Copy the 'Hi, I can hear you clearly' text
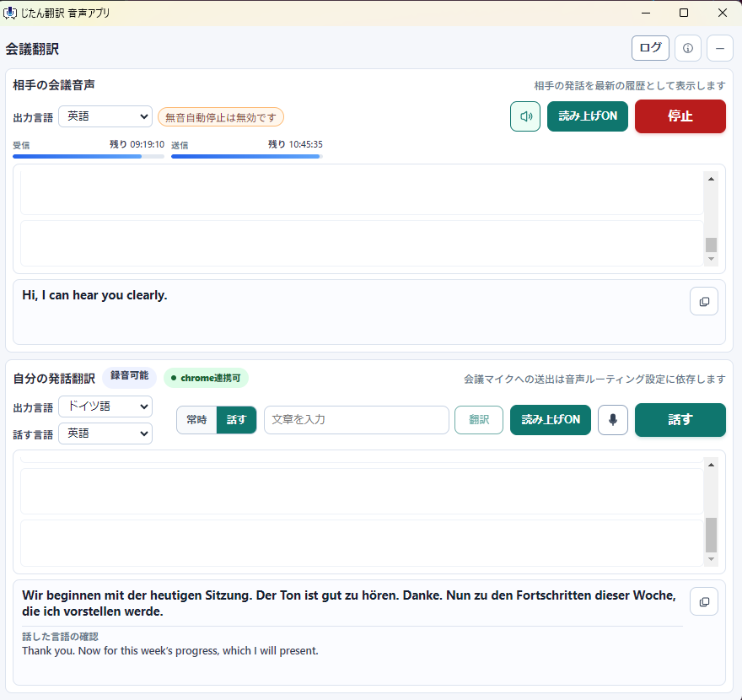The width and height of the screenshot is (742, 700). coord(704,301)
